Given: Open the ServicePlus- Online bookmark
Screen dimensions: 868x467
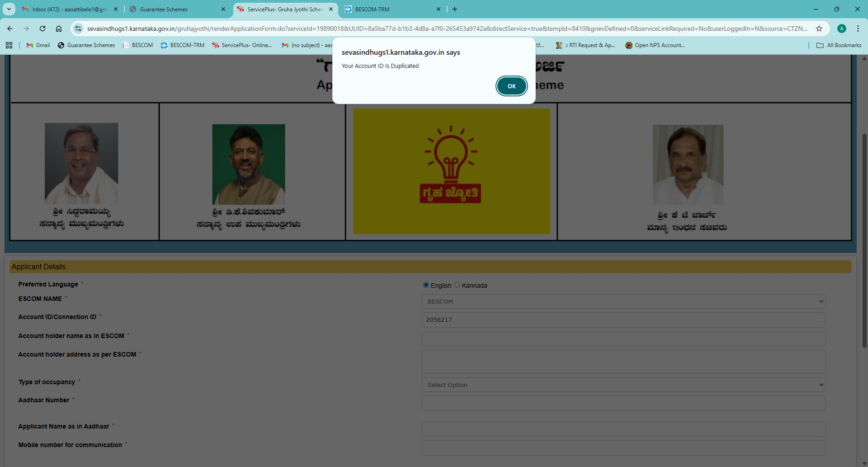Looking at the screenshot, I should (x=242, y=45).
